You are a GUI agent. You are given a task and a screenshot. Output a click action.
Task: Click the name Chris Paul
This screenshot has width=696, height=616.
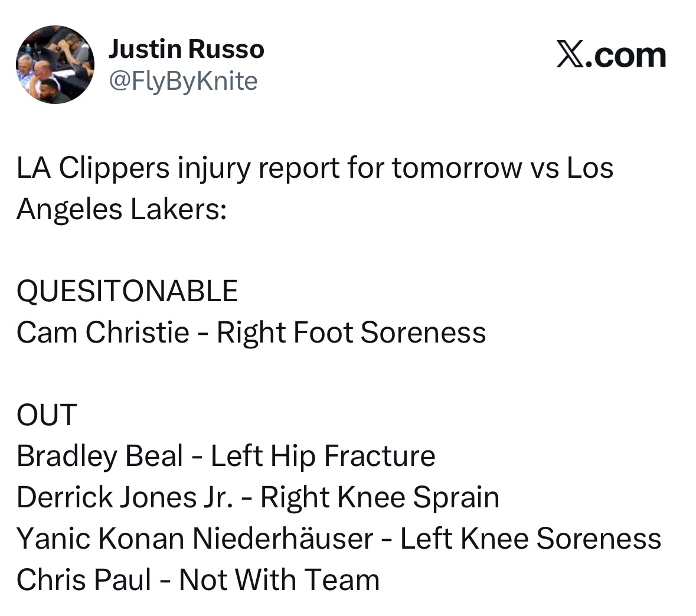tap(84, 580)
